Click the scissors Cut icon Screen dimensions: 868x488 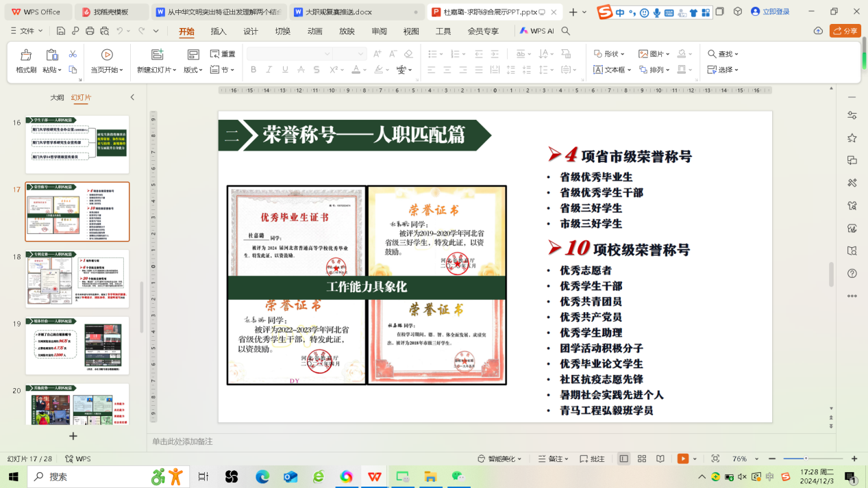click(73, 54)
